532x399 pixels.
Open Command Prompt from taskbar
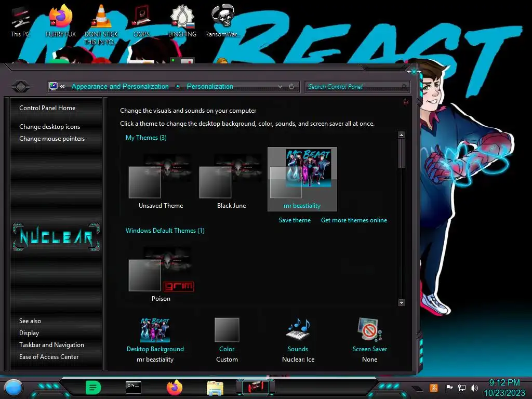pyautogui.click(x=134, y=388)
